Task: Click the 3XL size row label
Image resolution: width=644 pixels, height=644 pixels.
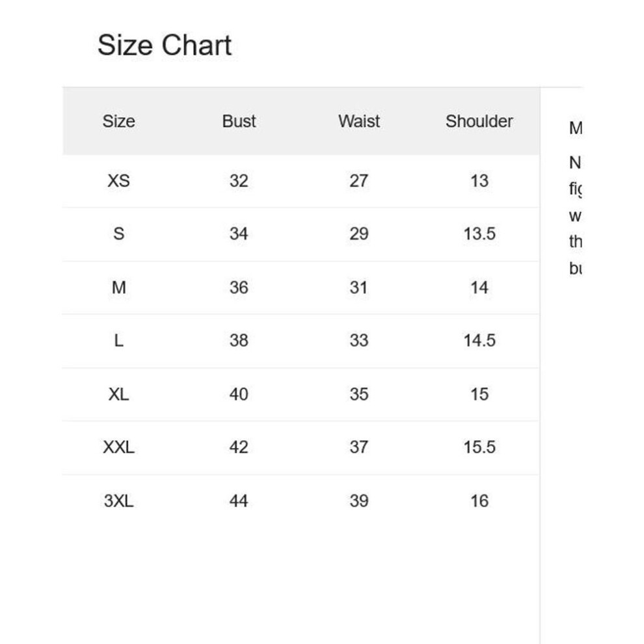Action: (x=118, y=501)
